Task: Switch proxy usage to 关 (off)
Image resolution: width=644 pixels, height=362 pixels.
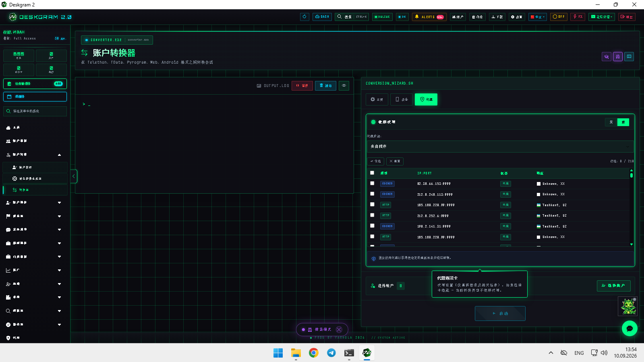Action: (611, 122)
